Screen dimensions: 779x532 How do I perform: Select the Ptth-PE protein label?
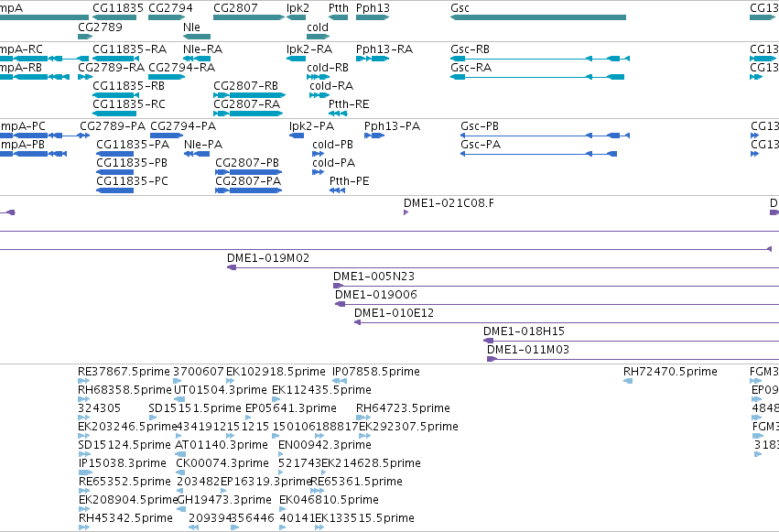coord(350,181)
